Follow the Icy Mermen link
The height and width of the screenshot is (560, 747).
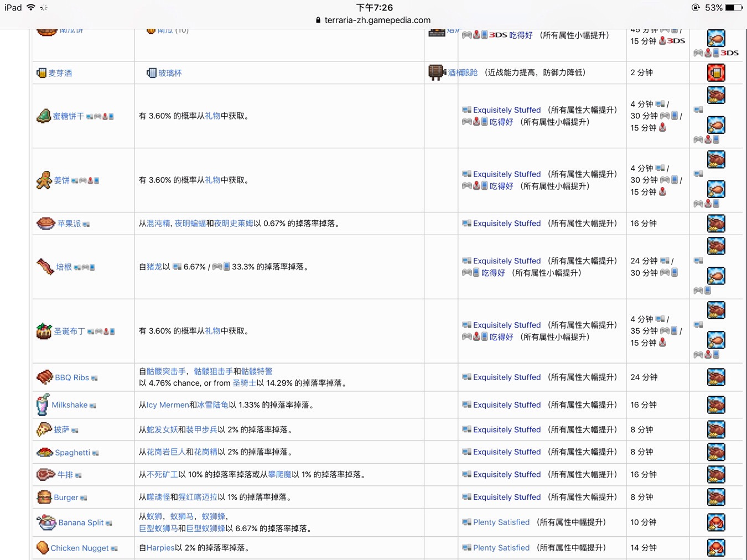pyautogui.click(x=168, y=405)
